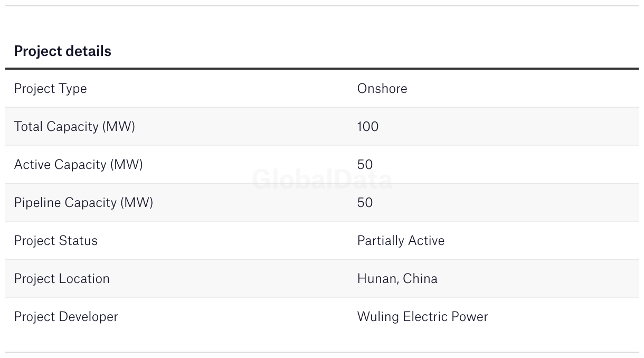644x358 pixels.
Task: Click the Partially Active status value
Action: pos(401,241)
